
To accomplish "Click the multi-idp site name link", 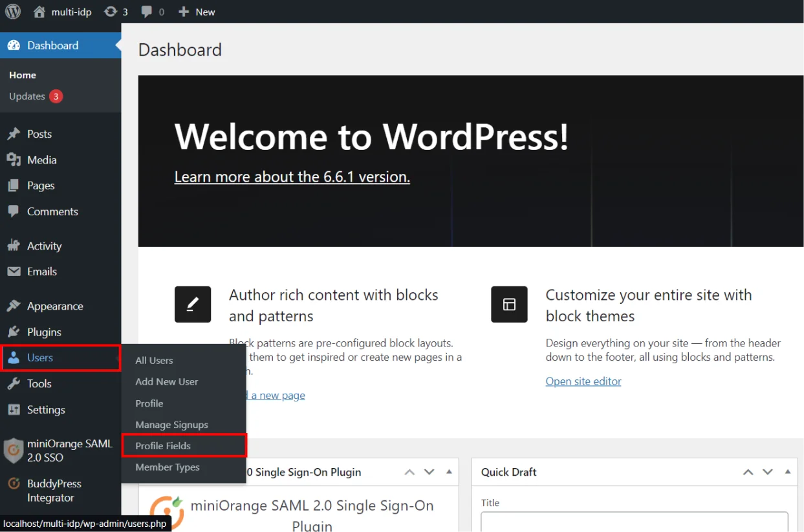I will pyautogui.click(x=72, y=12).
